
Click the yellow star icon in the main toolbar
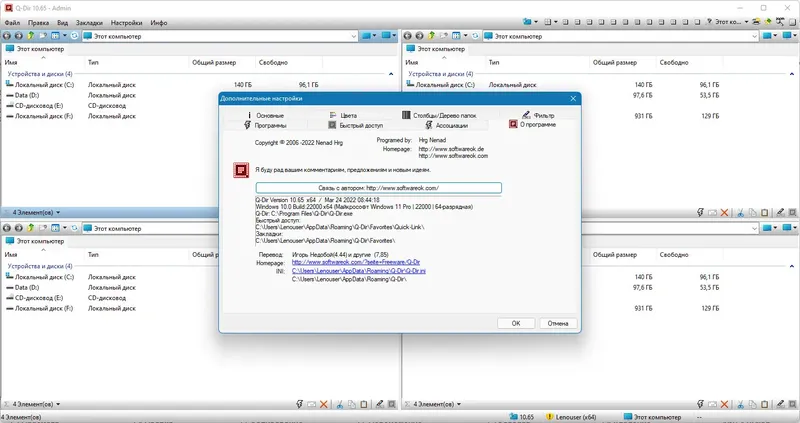[768, 22]
